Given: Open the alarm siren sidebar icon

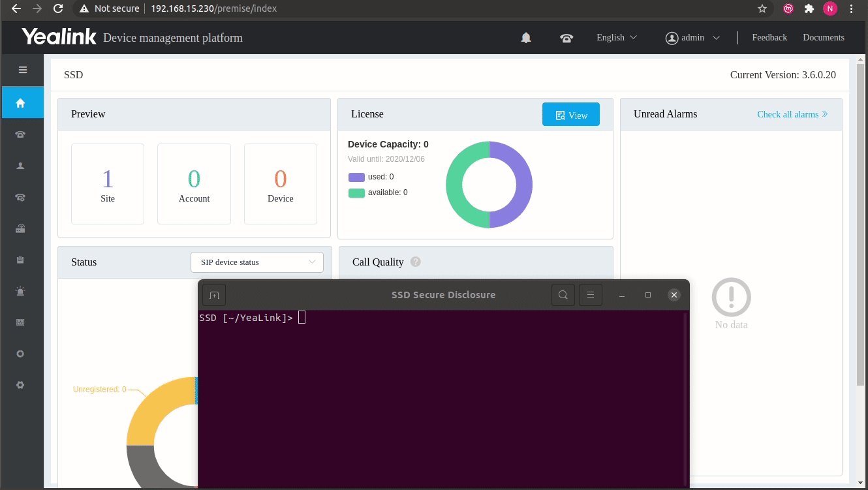Looking at the screenshot, I should tap(20, 291).
